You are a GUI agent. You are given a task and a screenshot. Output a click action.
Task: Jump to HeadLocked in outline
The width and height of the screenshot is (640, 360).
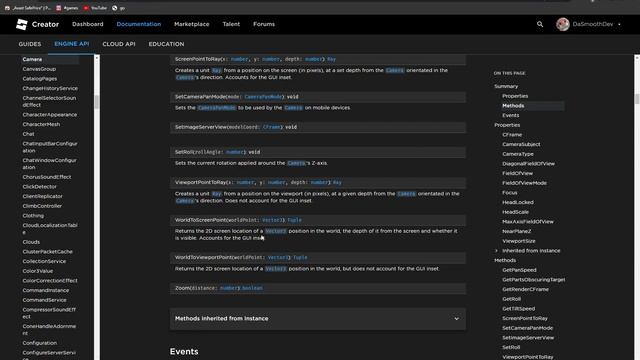point(518,202)
